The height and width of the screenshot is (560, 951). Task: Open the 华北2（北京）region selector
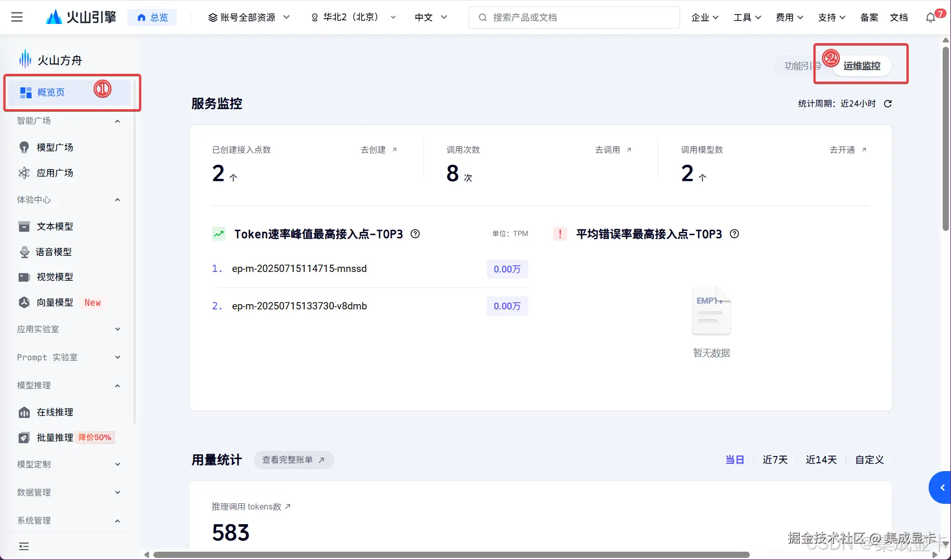point(354,17)
